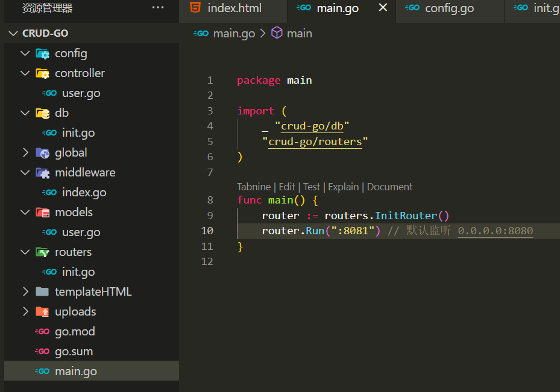Collapse the controller folder chevron

pyautogui.click(x=25, y=73)
